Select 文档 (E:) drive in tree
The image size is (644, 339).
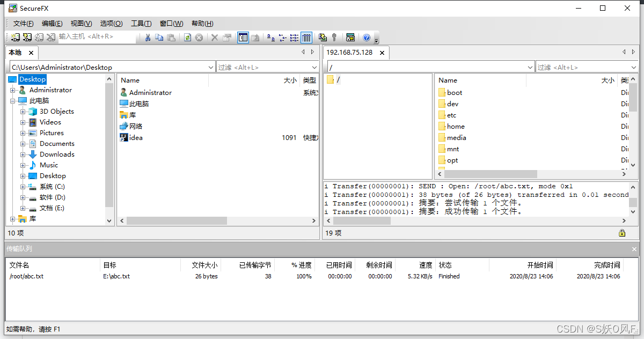[52, 208]
